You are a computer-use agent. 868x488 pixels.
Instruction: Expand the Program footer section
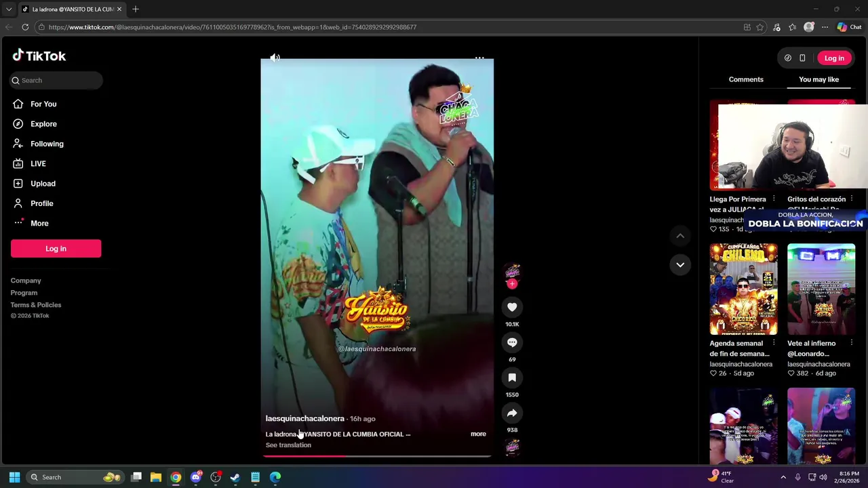24,293
